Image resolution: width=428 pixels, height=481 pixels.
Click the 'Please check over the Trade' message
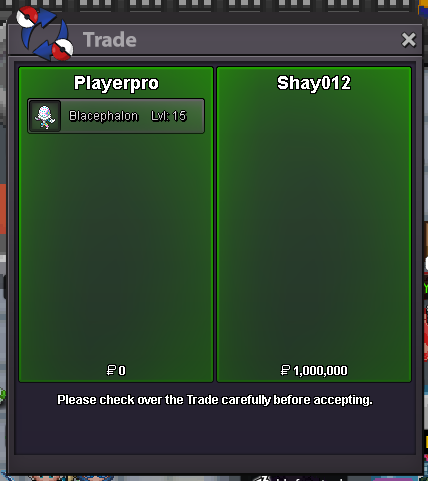pyautogui.click(x=215, y=400)
